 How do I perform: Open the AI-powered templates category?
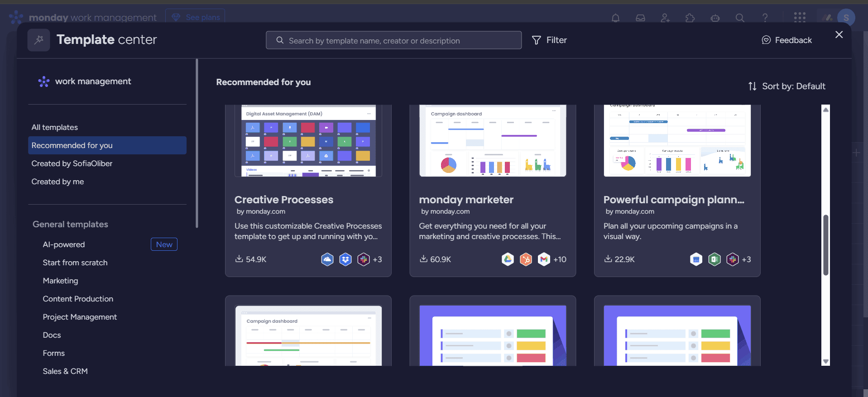[x=64, y=244]
